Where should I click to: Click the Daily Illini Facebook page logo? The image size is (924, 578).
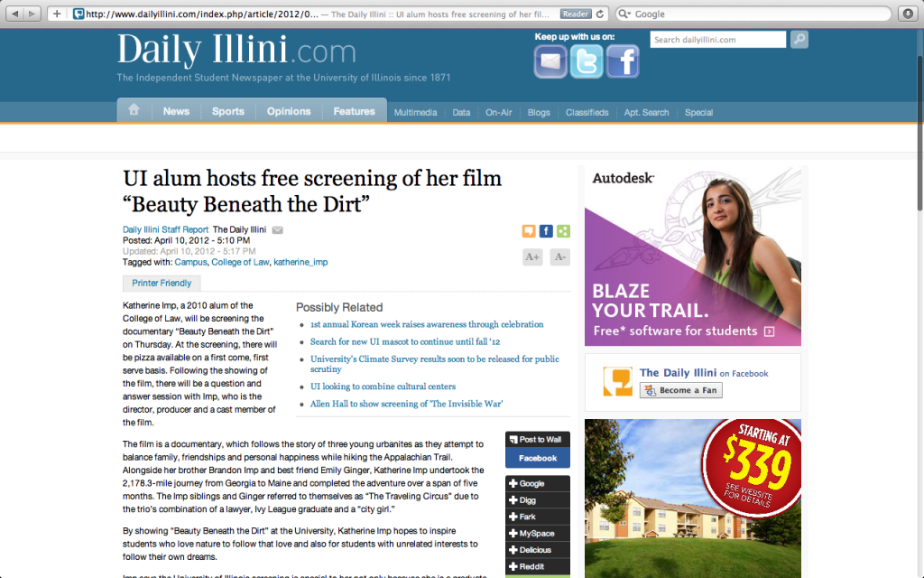(617, 382)
